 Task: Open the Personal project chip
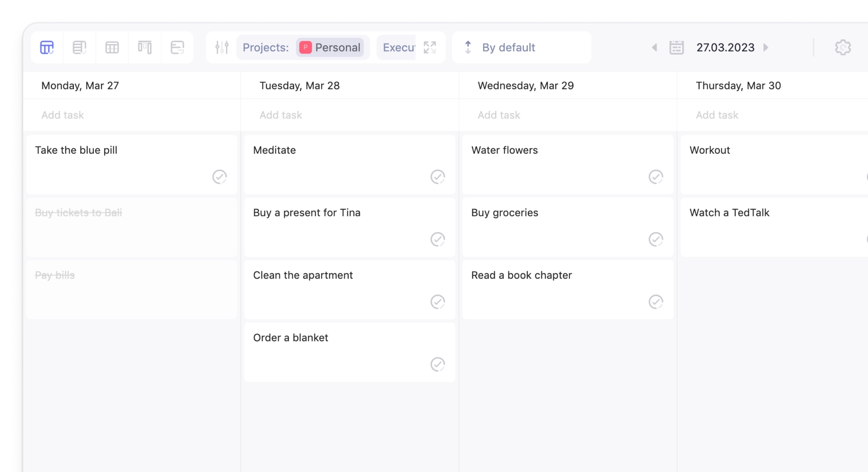331,47
